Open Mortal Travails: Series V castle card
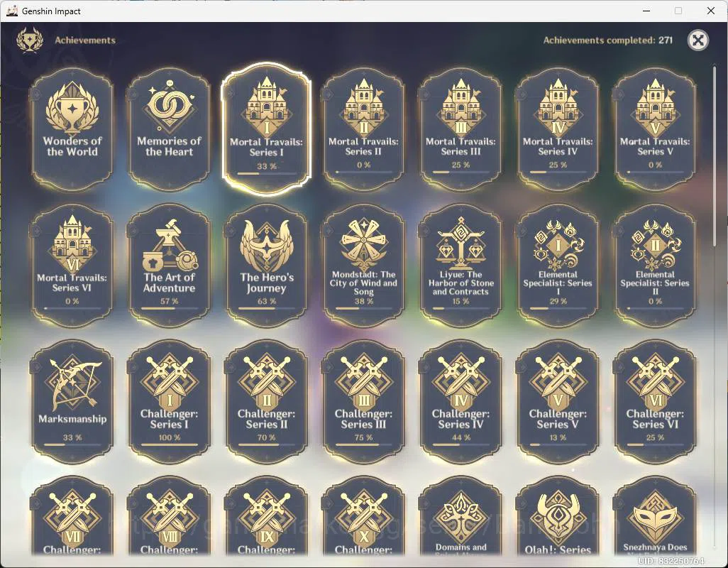 pos(655,129)
